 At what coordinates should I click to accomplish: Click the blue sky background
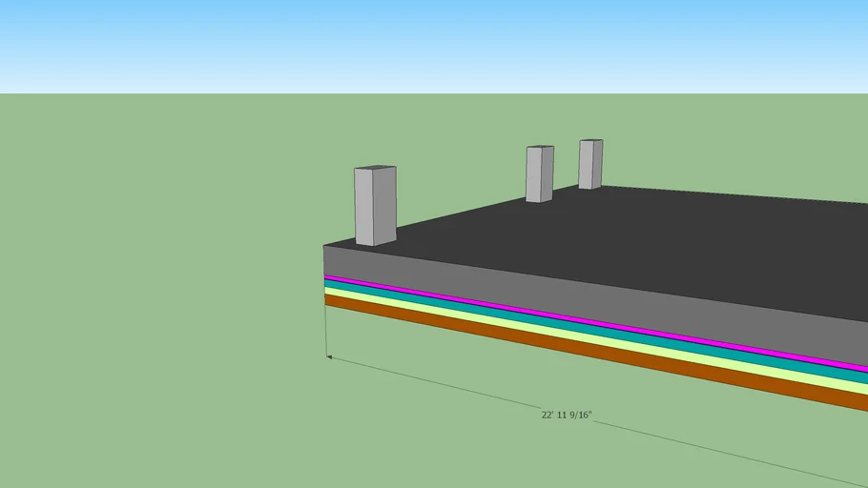(429, 43)
